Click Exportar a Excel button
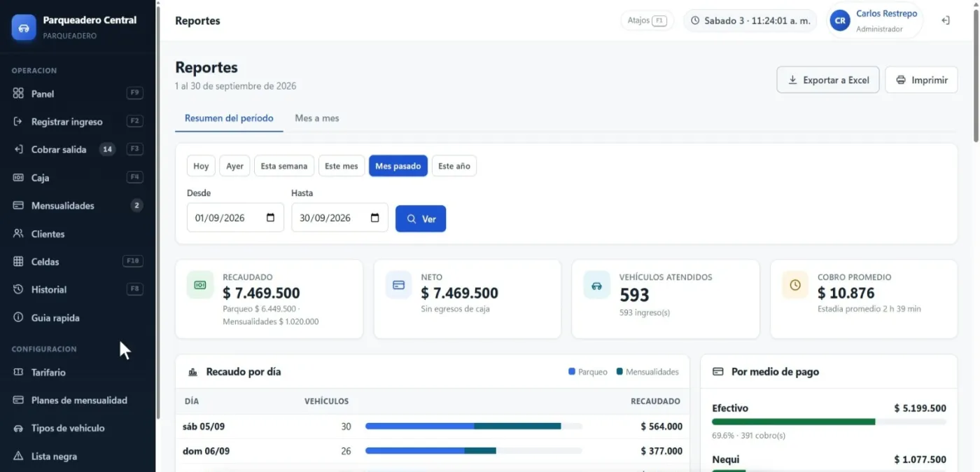Viewport: 980px width, 472px height. pyautogui.click(x=828, y=80)
